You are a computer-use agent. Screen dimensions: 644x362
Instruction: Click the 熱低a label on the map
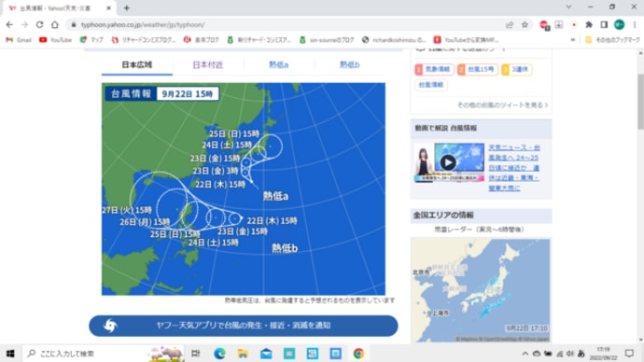(275, 196)
